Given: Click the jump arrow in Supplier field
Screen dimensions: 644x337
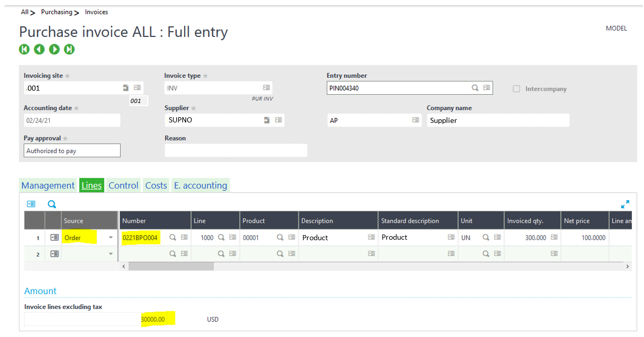Looking at the screenshot, I should click(267, 120).
